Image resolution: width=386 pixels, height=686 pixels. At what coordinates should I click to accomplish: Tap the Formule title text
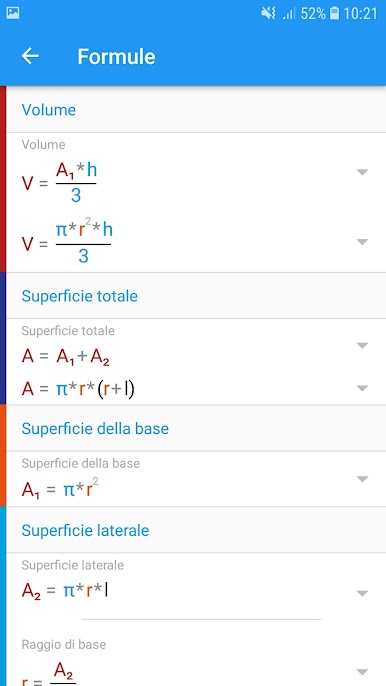116,56
